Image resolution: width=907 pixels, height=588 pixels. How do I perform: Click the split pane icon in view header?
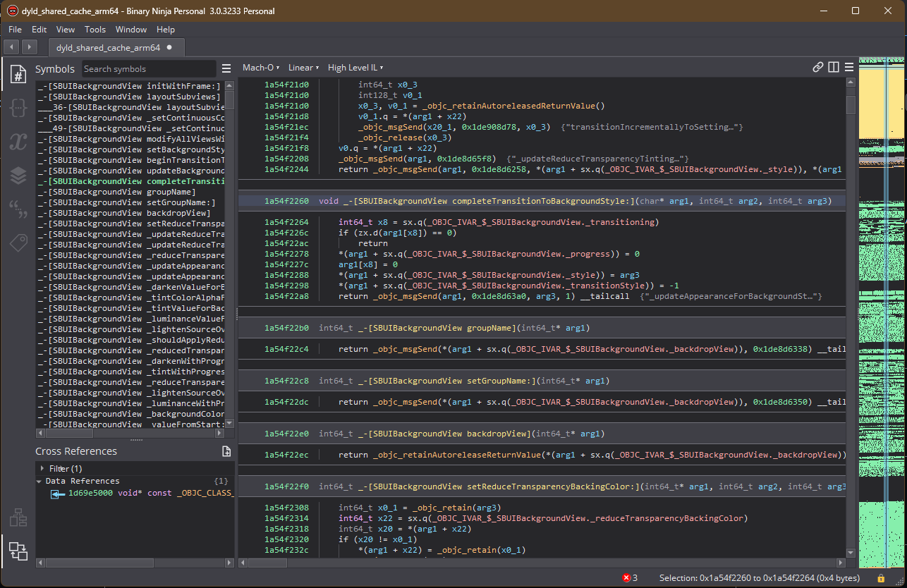pos(834,68)
